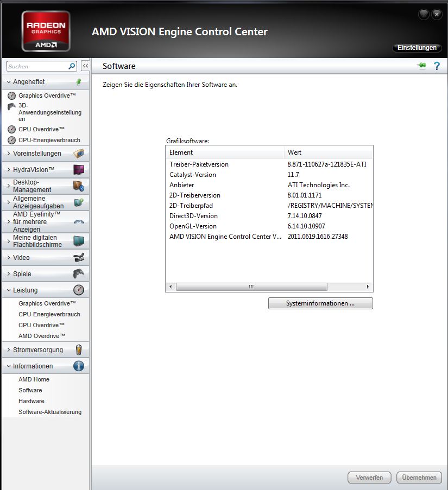The width and height of the screenshot is (448, 490).
Task: Click the Wert column header
Action: (x=329, y=152)
